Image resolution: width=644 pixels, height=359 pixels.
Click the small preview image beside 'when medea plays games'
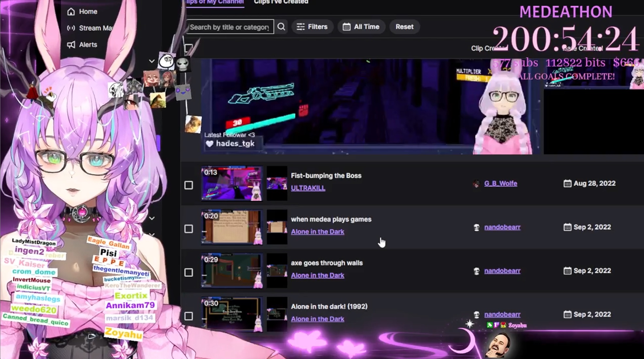277,227
